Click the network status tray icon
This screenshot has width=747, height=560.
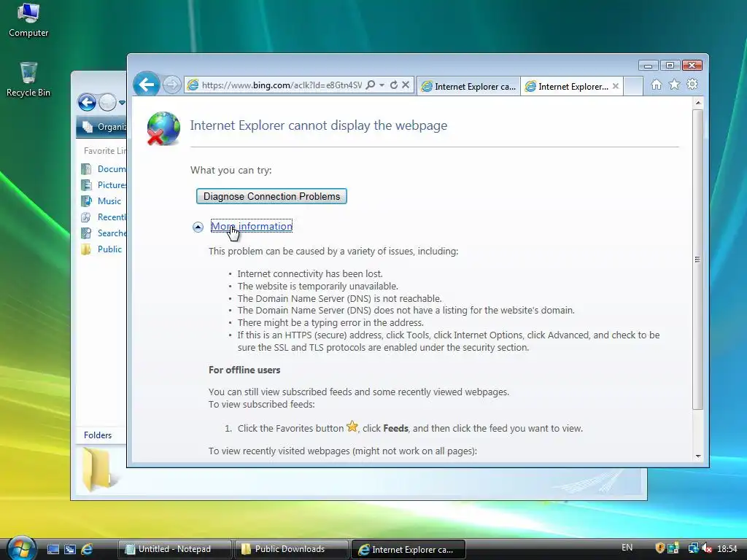point(693,548)
